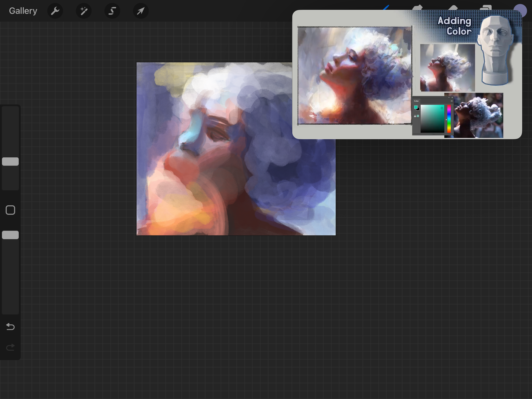
Task: Open the Layers panel icon
Action: [x=486, y=7]
